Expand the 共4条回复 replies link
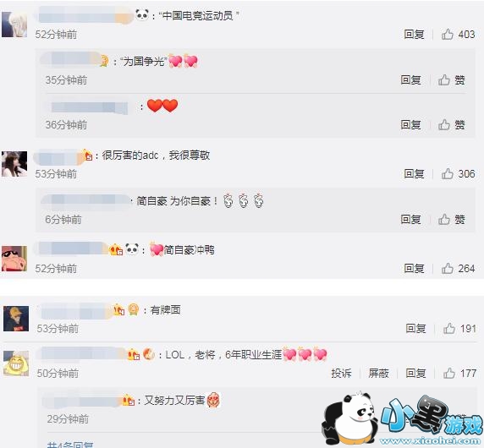This screenshot has width=484, height=448. click(x=70, y=445)
